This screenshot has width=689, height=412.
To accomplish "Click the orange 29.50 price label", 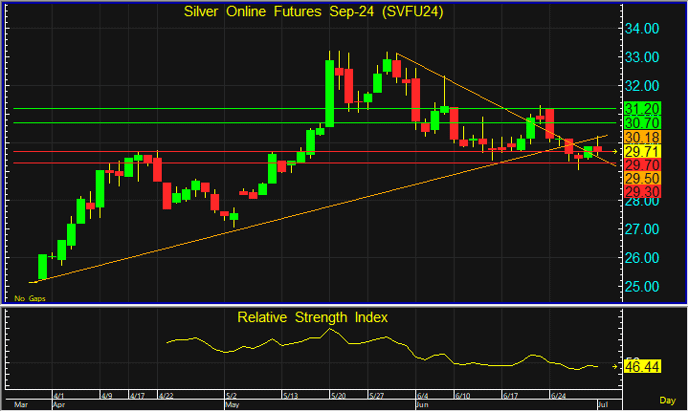I will [x=641, y=178].
